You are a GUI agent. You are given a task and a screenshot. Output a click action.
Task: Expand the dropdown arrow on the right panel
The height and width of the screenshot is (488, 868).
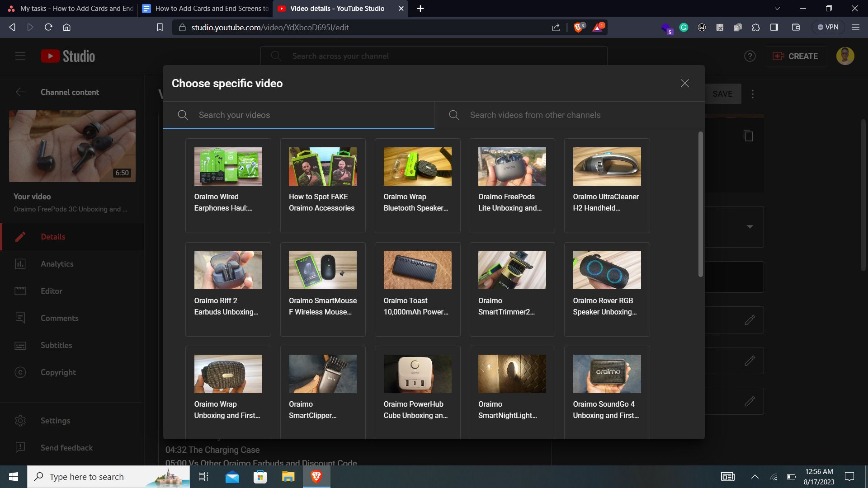tap(750, 226)
